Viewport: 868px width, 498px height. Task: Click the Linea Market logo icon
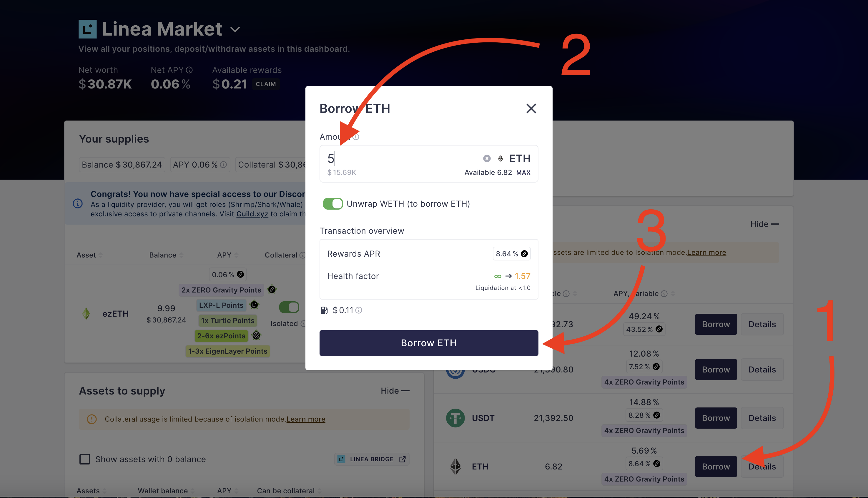click(x=88, y=29)
